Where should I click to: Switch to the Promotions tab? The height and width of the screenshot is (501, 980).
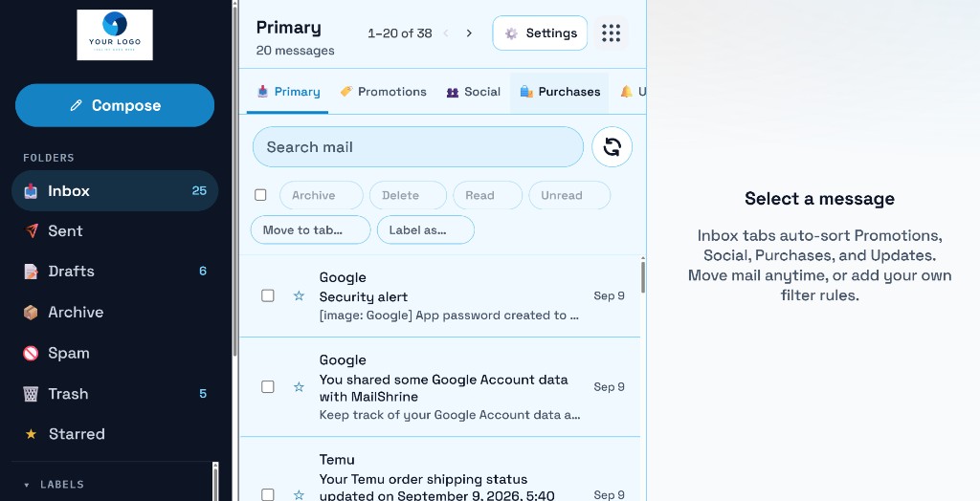(x=383, y=92)
